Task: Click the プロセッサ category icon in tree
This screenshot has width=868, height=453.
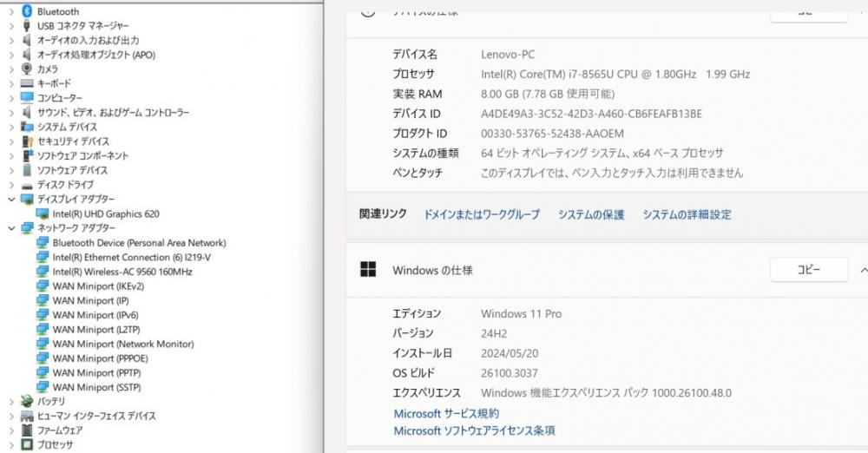Action: [27, 444]
